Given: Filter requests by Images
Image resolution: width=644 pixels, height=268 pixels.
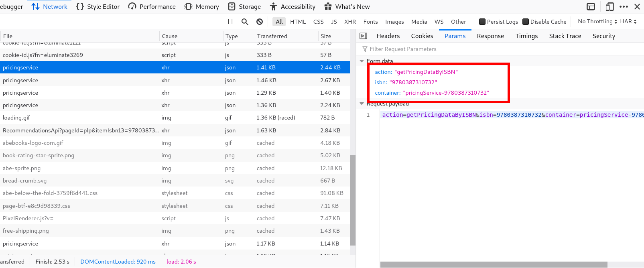Looking at the screenshot, I should click(395, 22).
